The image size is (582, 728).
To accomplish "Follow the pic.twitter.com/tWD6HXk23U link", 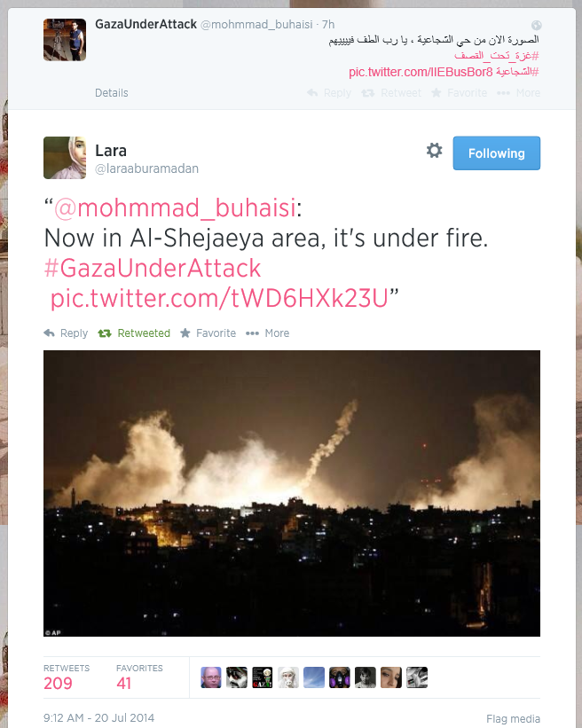I will (x=219, y=298).
